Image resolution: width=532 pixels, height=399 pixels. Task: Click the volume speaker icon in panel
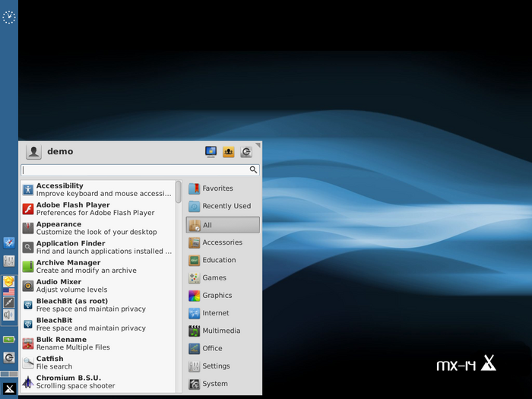(8, 315)
